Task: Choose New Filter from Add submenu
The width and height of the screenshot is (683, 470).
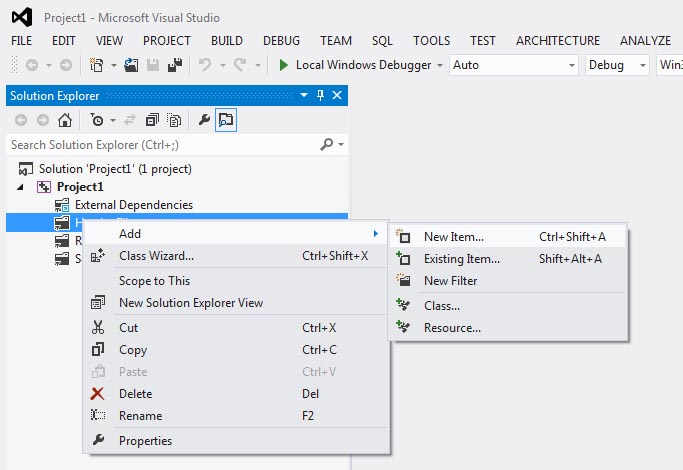Action: click(508, 281)
